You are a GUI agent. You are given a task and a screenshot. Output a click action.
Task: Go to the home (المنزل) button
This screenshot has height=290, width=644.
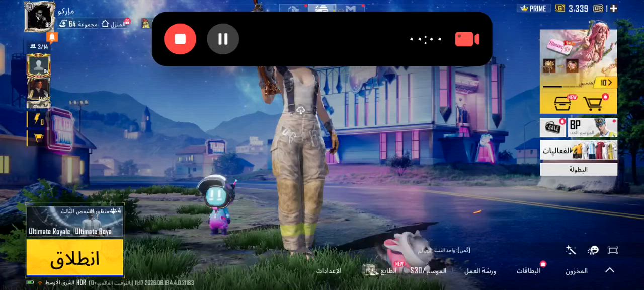(x=116, y=24)
